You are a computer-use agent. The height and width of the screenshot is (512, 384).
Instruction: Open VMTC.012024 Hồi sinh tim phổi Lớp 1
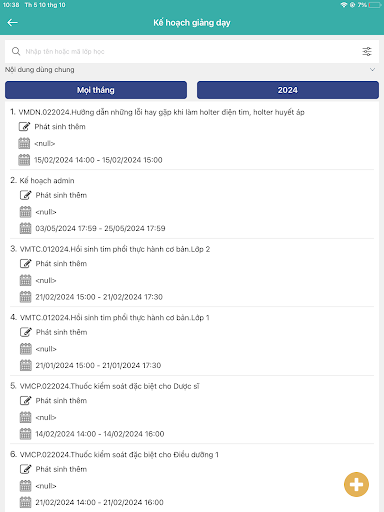click(x=115, y=318)
